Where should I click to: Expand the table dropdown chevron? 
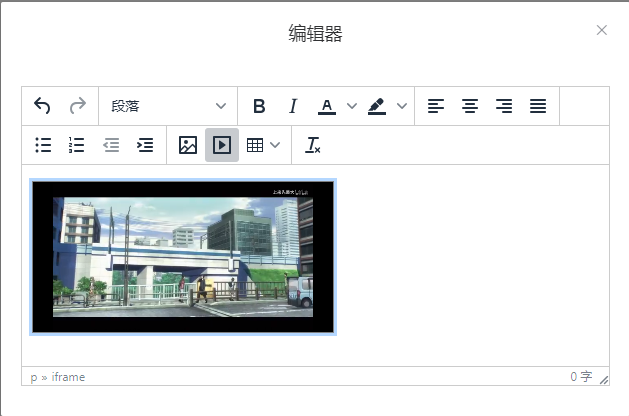(x=275, y=145)
